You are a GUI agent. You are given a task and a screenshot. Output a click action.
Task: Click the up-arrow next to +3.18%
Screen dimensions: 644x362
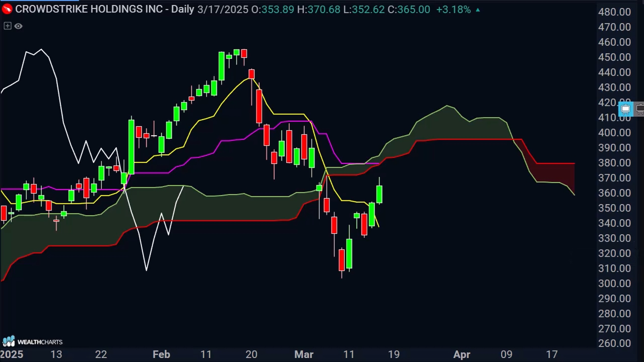pos(478,10)
